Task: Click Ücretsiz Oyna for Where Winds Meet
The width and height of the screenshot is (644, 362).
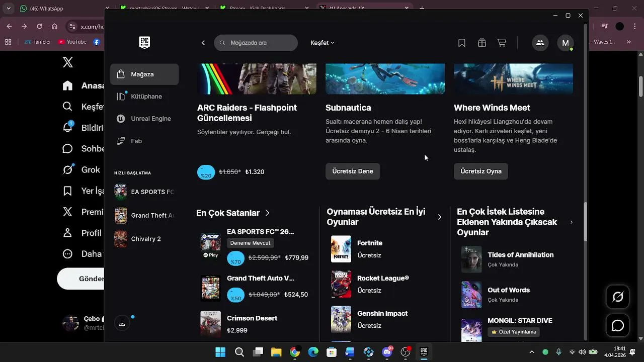Action: [x=481, y=171]
